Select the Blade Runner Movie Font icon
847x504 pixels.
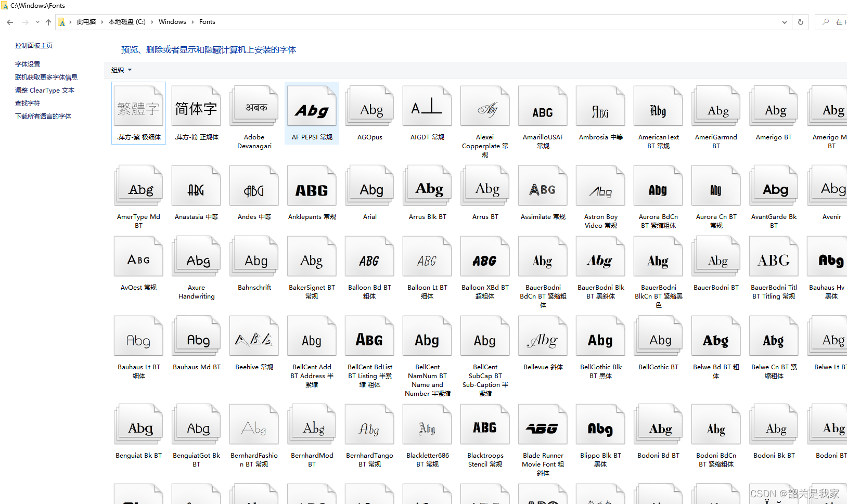pyautogui.click(x=543, y=424)
